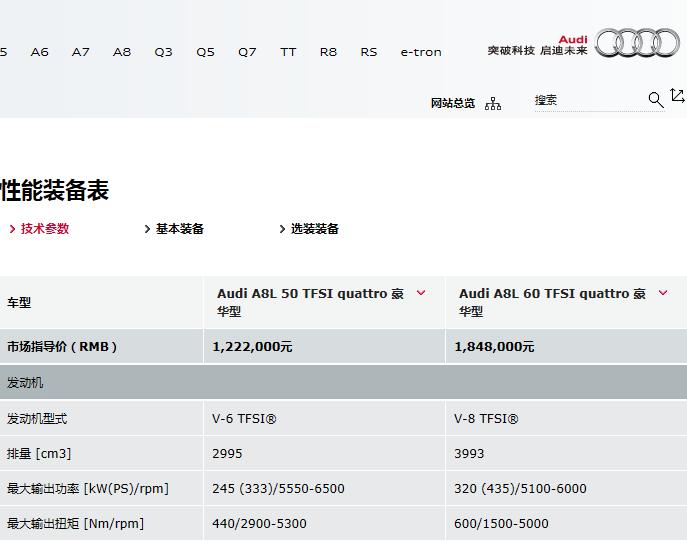Click the search magnifier icon
Screen dimensions: 687x541
(x=655, y=100)
